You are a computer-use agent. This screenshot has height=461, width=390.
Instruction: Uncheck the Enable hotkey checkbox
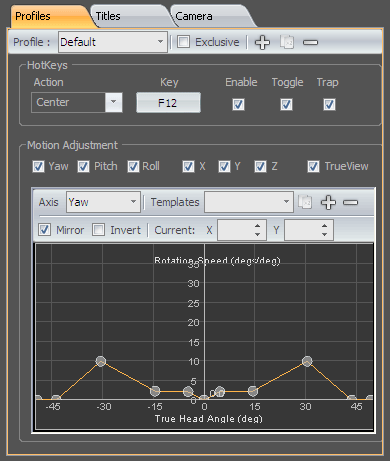tap(238, 105)
